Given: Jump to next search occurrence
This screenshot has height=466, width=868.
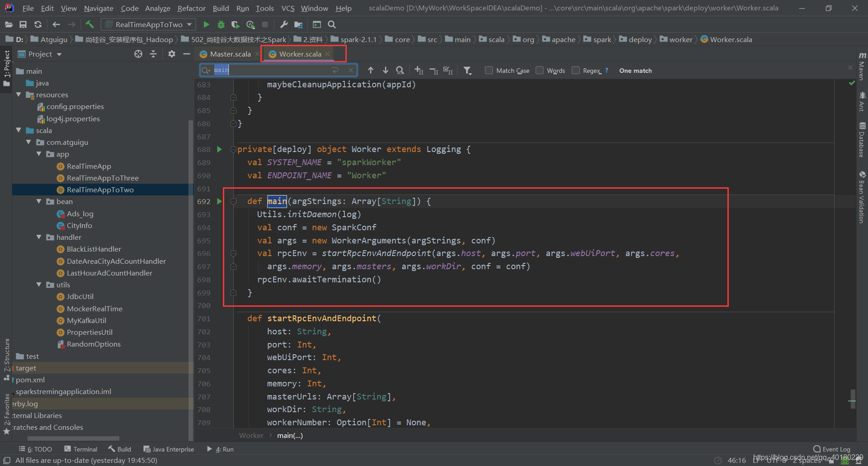Looking at the screenshot, I should click(386, 70).
